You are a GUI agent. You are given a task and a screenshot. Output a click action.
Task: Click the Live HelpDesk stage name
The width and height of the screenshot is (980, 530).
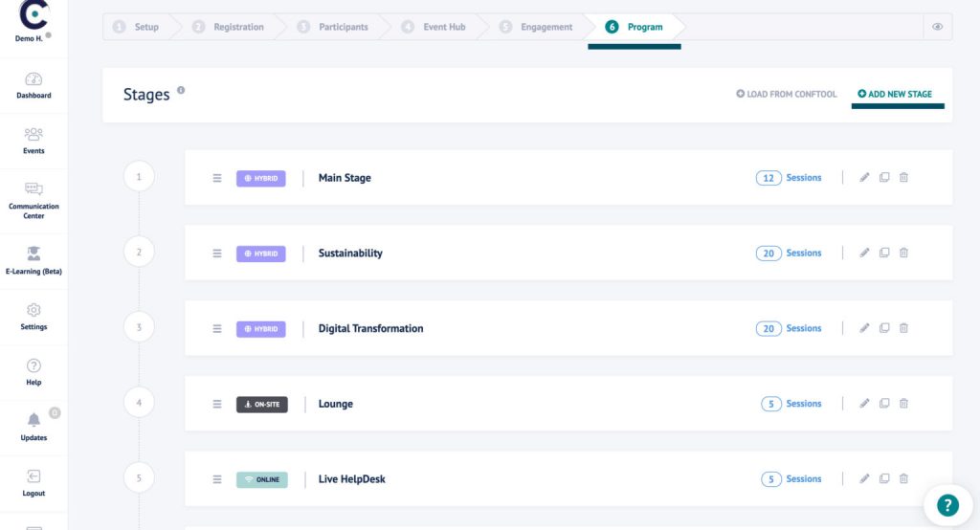click(x=352, y=478)
